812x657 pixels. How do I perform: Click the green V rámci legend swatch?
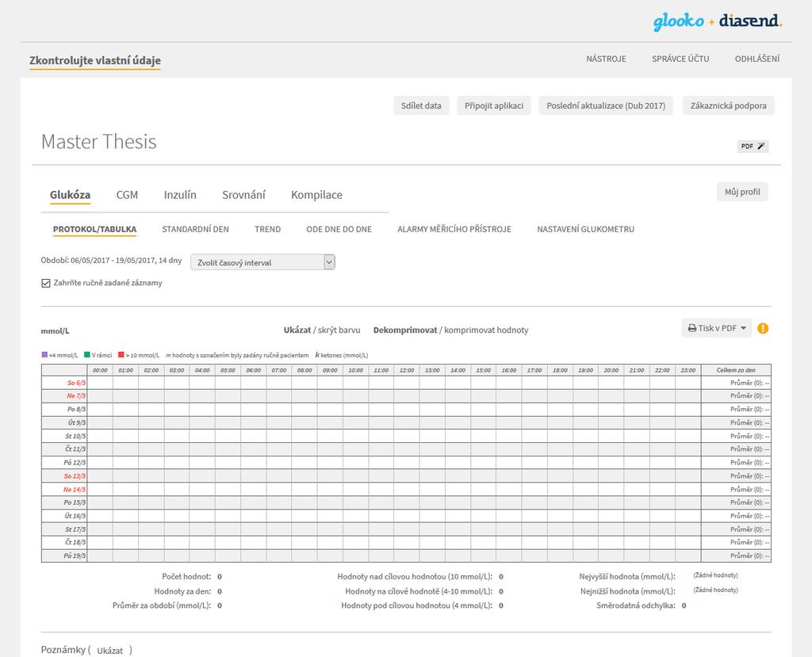tap(87, 354)
